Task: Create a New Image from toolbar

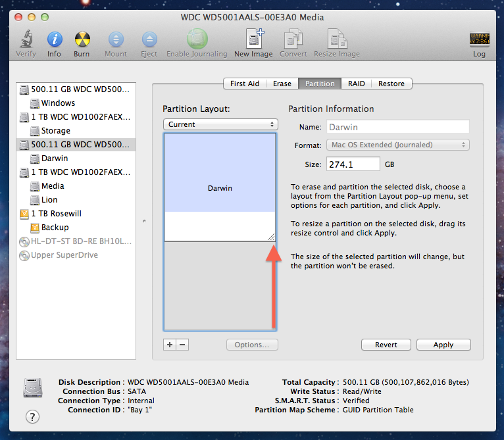Action: tap(254, 39)
